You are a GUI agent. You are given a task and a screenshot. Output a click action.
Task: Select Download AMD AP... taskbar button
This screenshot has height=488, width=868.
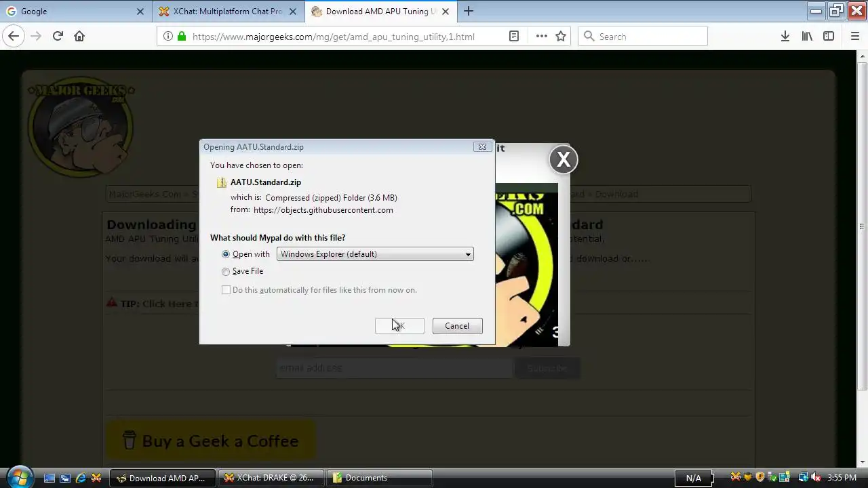(x=163, y=478)
